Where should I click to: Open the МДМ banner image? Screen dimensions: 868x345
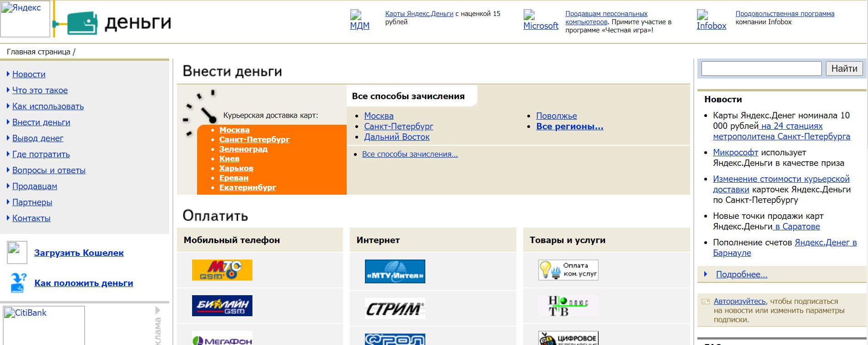coord(359,20)
